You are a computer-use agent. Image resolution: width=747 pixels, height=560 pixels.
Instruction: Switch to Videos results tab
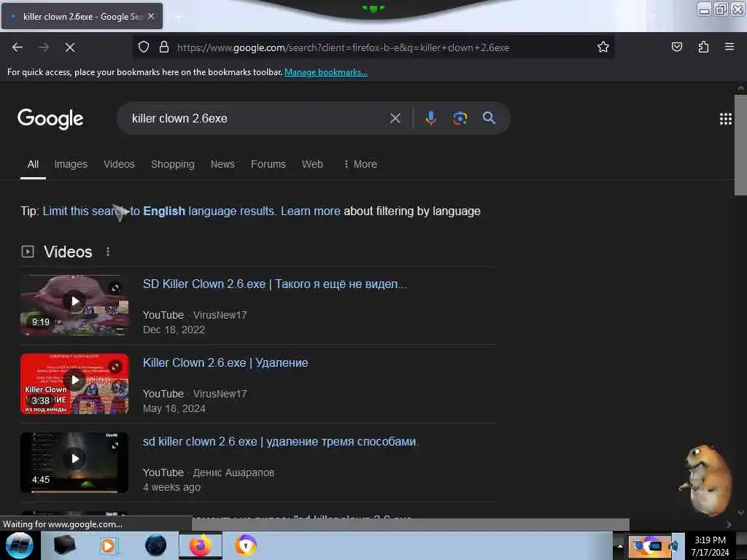tap(119, 164)
